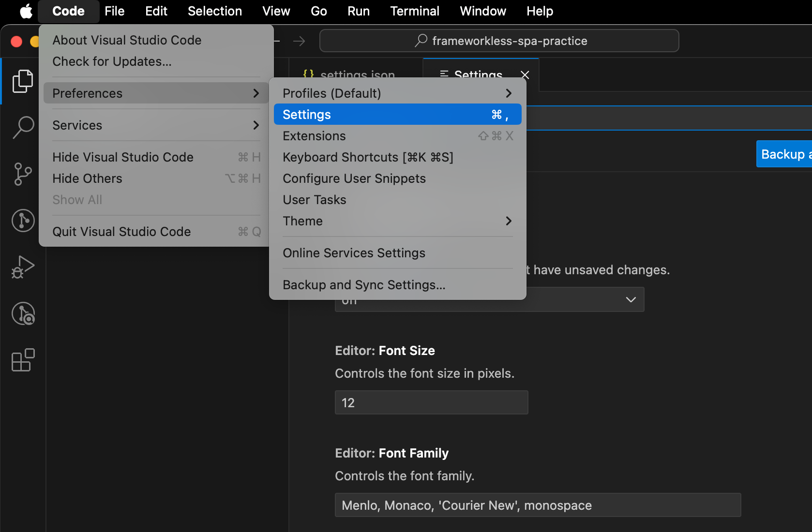Open Keyboard Shortcuts from submenu
Image resolution: width=812 pixels, height=532 pixels.
pyautogui.click(x=397, y=157)
